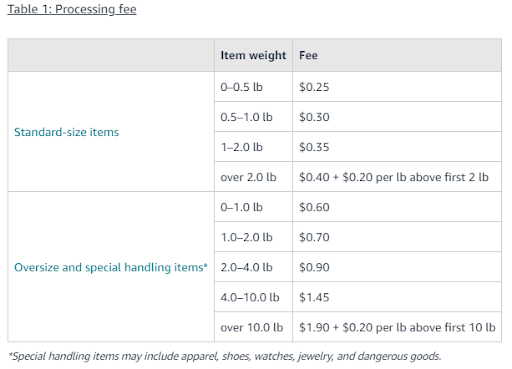Click the special handling items footnote text
This screenshot has height=369, width=512.
click(x=225, y=356)
